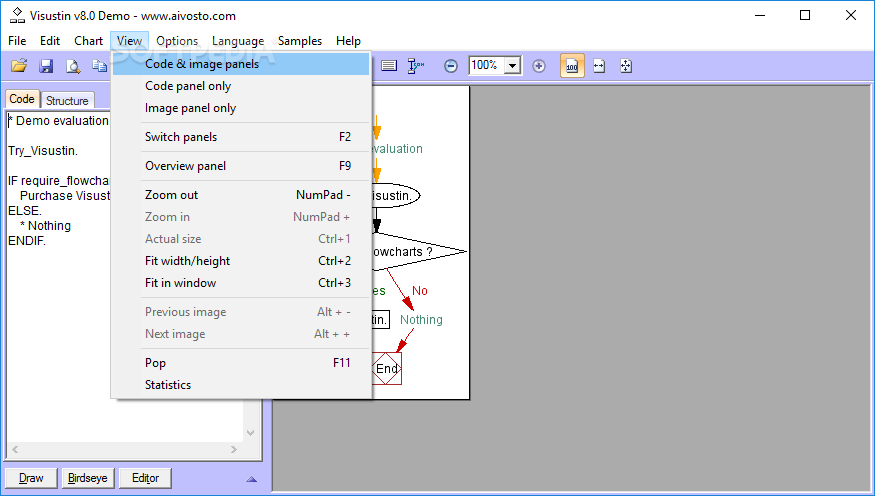The height and width of the screenshot is (496, 875).
Task: Switch to the Structure tab
Action: click(x=67, y=100)
